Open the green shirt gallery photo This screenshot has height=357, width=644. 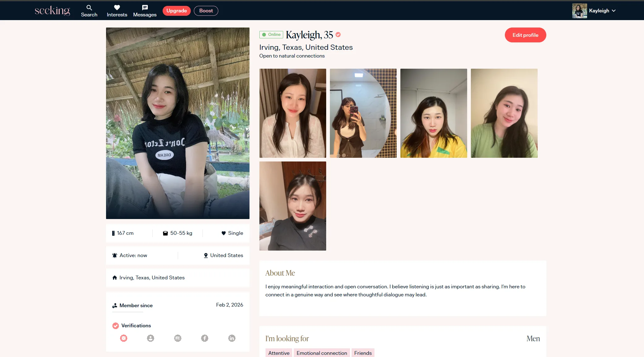pyautogui.click(x=504, y=113)
